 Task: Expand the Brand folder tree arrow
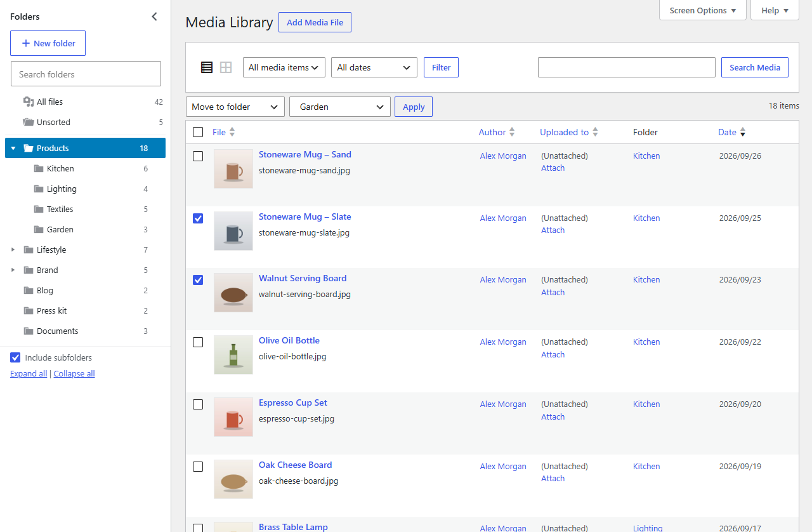pyautogui.click(x=13, y=270)
